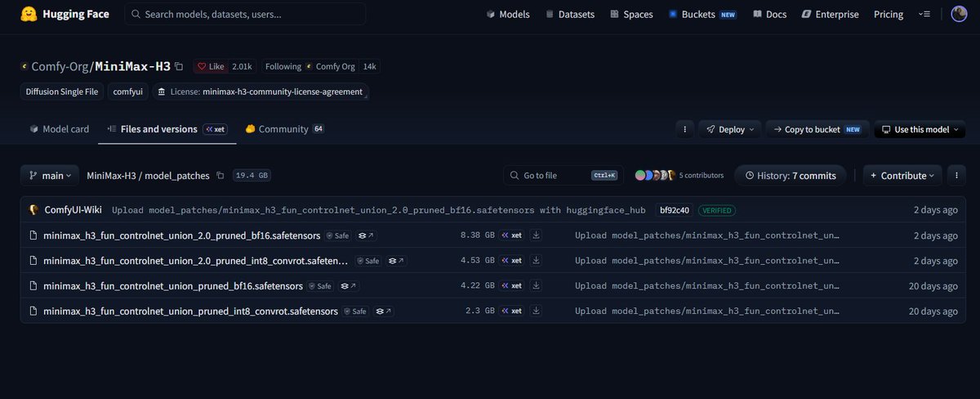Open History: 7 commits
Screen dimensions: 980x399
791,175
